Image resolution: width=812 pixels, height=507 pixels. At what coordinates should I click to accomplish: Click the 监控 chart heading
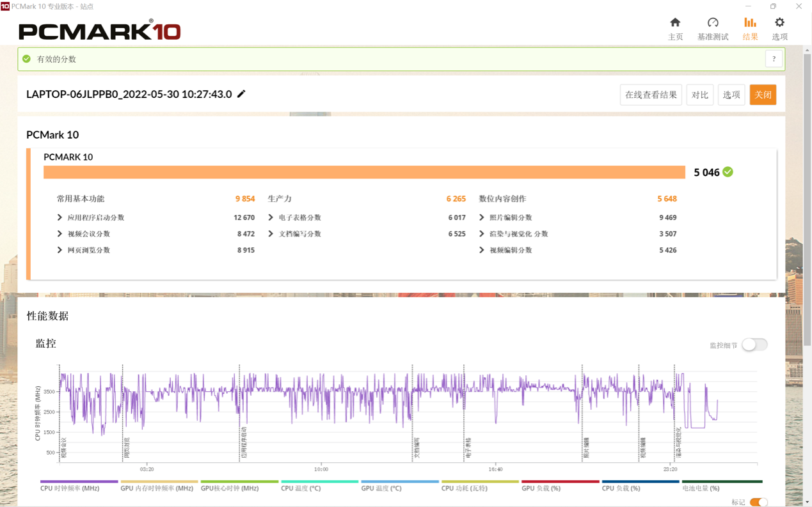46,343
